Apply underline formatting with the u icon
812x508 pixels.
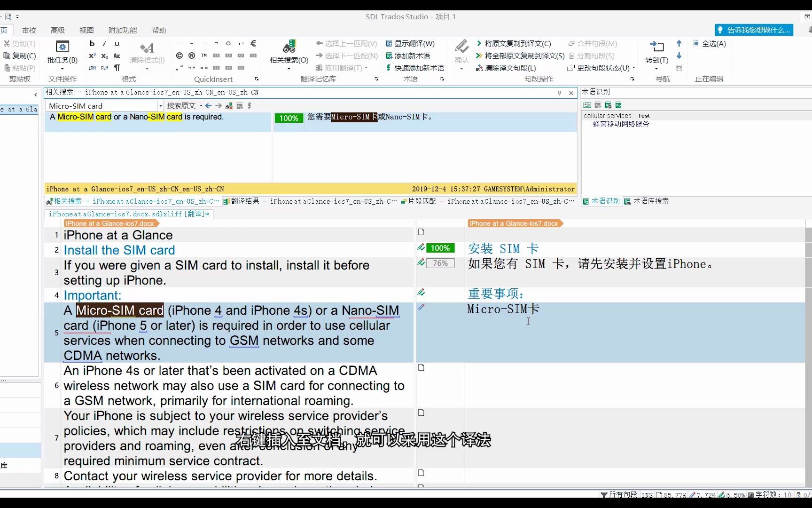[x=117, y=43]
